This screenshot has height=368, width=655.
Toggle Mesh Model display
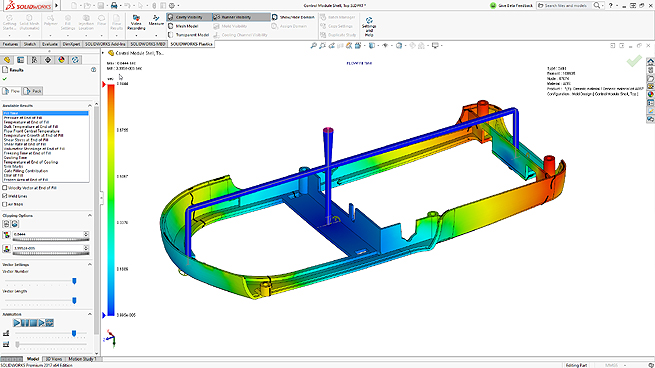pyautogui.click(x=183, y=26)
